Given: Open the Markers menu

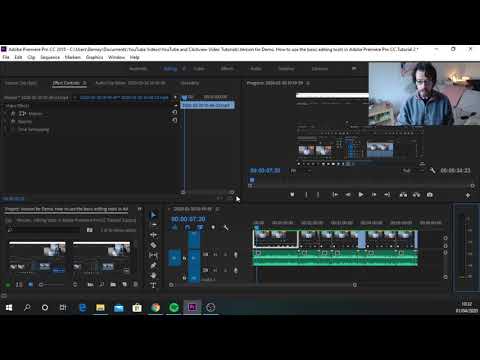Looking at the screenshot, I should coord(73,57).
